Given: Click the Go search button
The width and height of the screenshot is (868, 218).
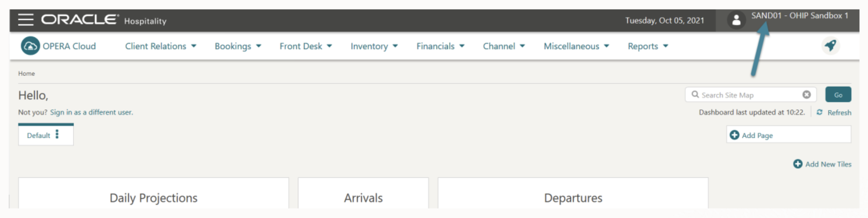Looking at the screenshot, I should tap(838, 95).
